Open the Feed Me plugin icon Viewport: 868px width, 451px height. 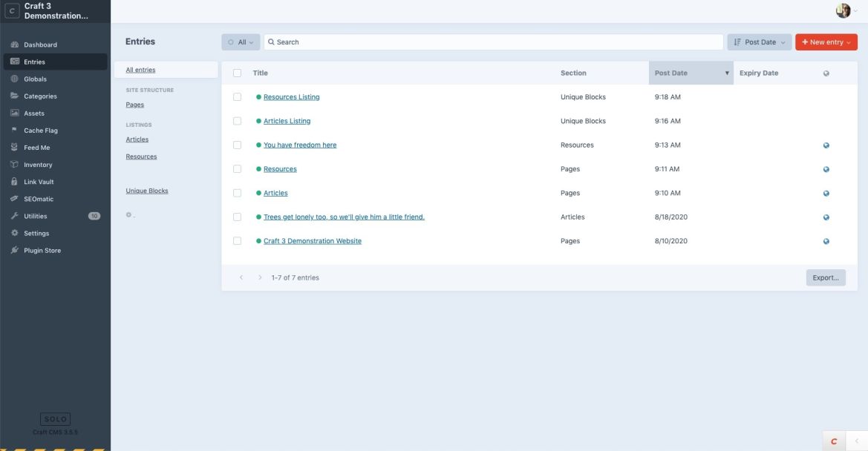pos(13,147)
